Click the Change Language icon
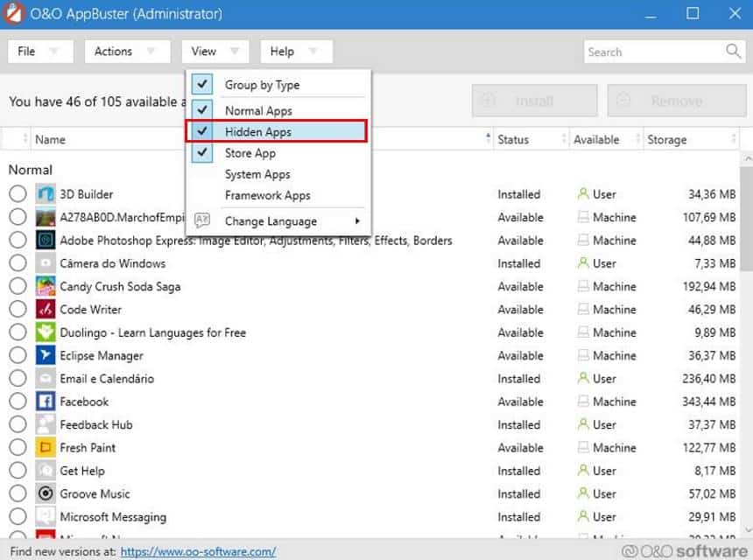This screenshot has width=753, height=560. [202, 220]
